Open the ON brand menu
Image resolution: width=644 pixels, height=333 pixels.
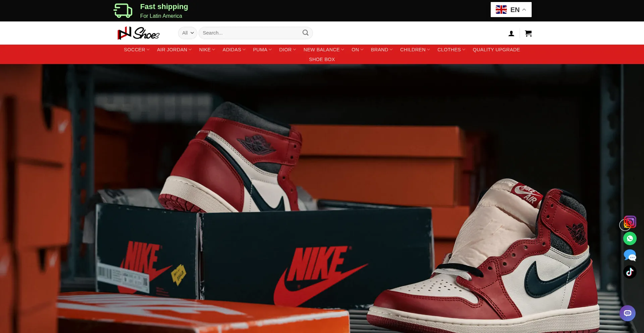357,50
